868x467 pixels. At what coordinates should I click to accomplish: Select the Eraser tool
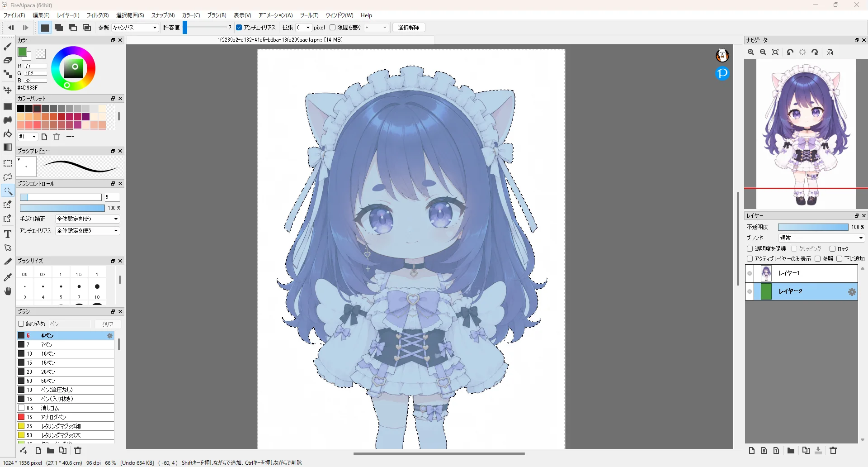point(8,60)
